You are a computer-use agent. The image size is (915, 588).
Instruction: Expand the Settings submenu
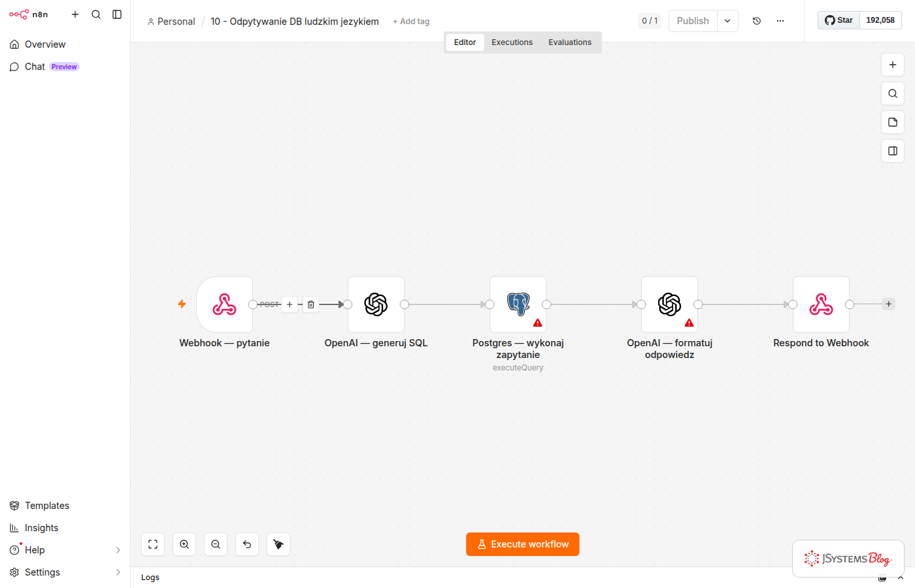(118, 572)
